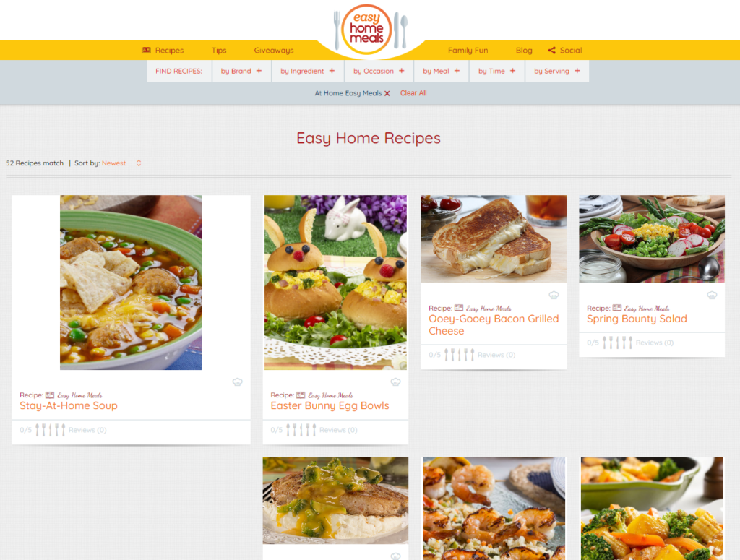Expand the by Occasion filter

(379, 72)
